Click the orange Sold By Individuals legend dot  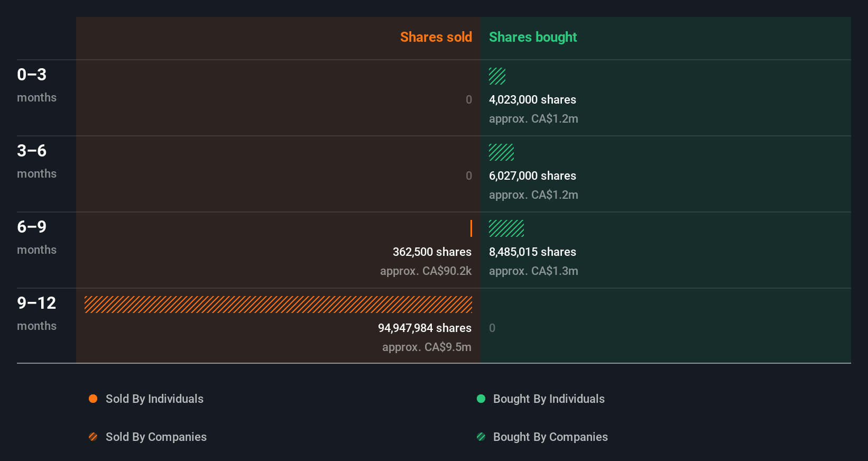pyautogui.click(x=93, y=399)
